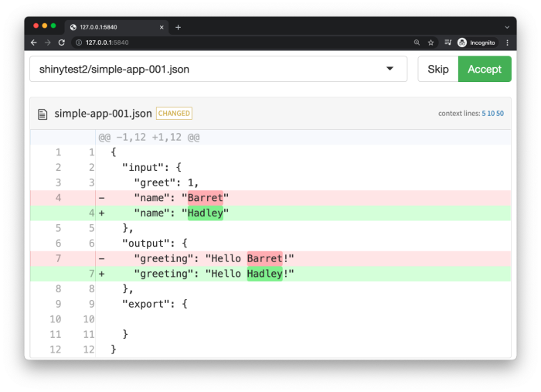Open the zoom magnifier icon in address bar
The image size is (541, 392).
click(417, 43)
